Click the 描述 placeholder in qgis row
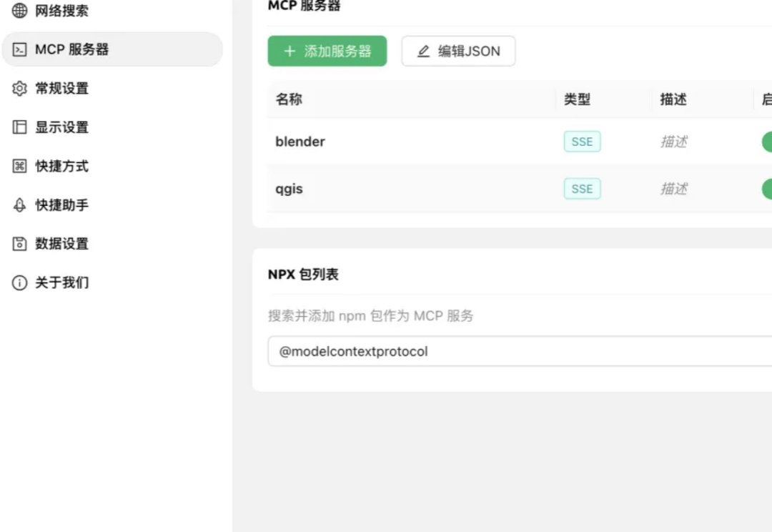This screenshot has width=772, height=532. click(x=674, y=189)
